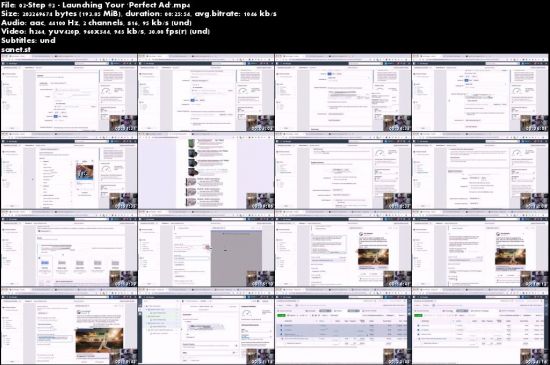Open the frame with the green-highlighted campaign tree

coord(206,326)
